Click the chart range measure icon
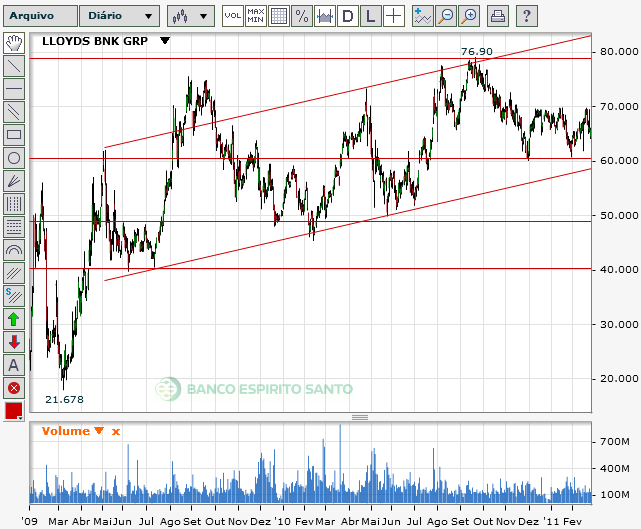The width and height of the screenshot is (641, 529). pyautogui.click(x=325, y=16)
